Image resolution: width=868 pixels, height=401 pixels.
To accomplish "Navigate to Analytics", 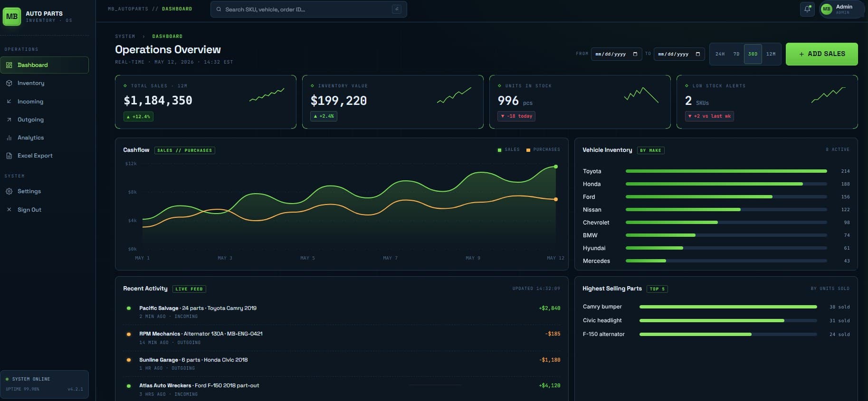I will point(44,138).
